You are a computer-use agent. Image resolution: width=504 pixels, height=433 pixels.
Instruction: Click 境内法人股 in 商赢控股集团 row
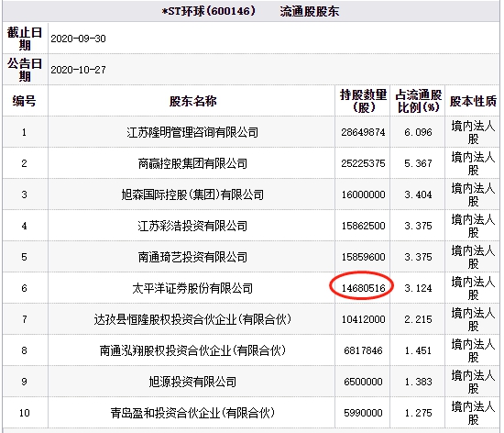tap(473, 163)
